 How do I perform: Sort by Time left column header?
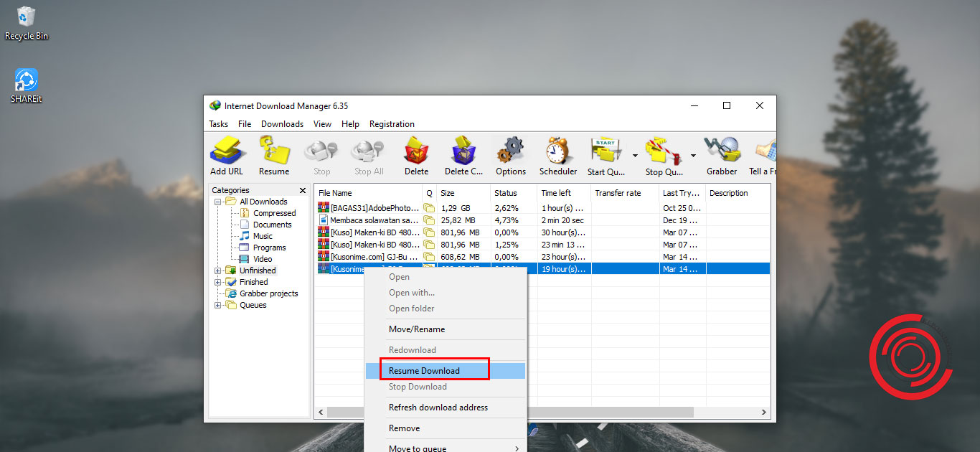[x=564, y=193]
